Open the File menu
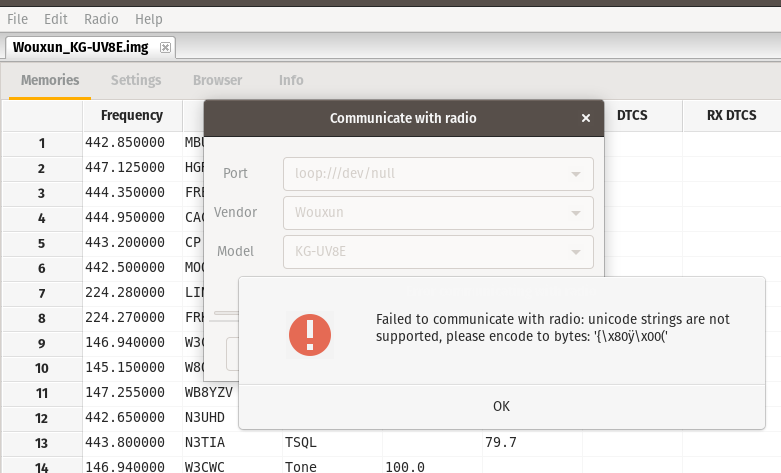This screenshot has width=781, height=473. [x=17, y=19]
